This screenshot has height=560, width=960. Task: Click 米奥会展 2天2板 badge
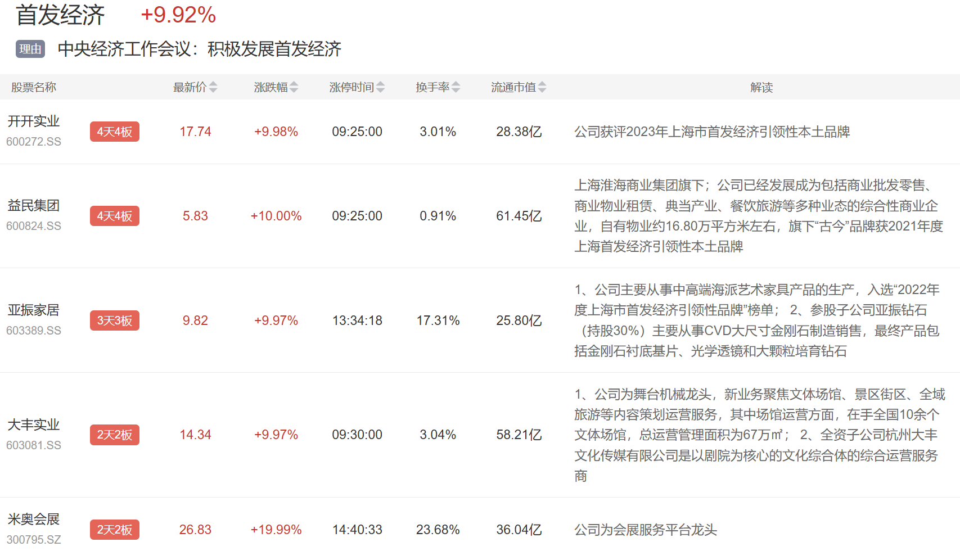tap(115, 530)
